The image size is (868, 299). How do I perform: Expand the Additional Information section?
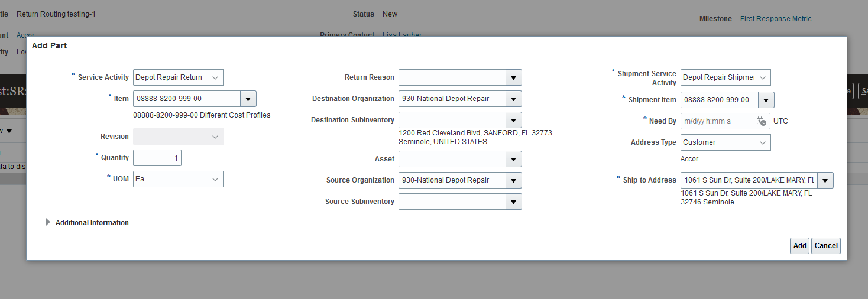(48, 223)
